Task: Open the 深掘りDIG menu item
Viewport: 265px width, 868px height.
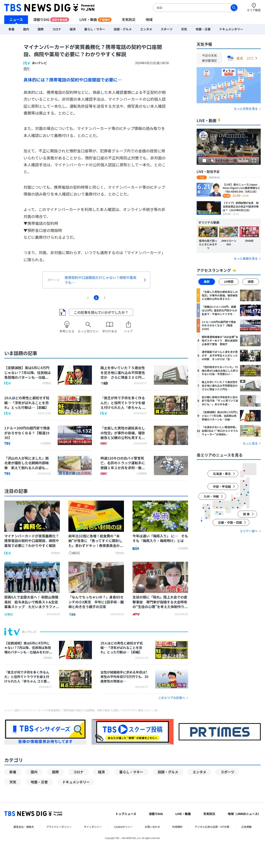Action: click(x=51, y=19)
